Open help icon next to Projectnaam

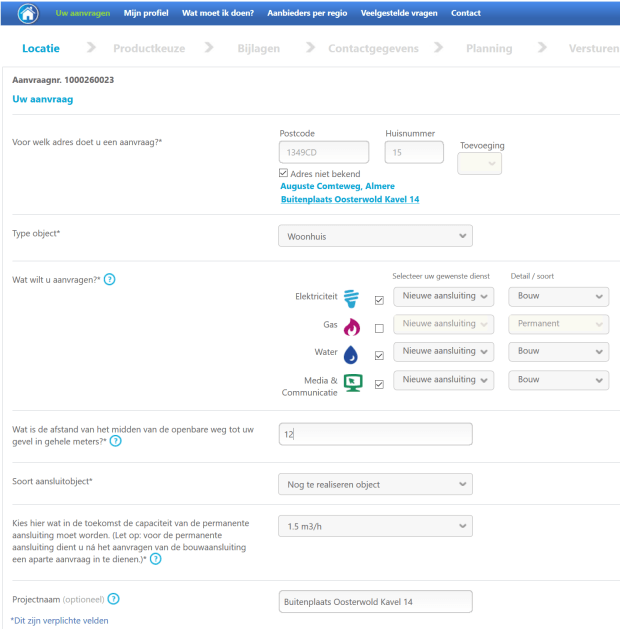(113, 599)
